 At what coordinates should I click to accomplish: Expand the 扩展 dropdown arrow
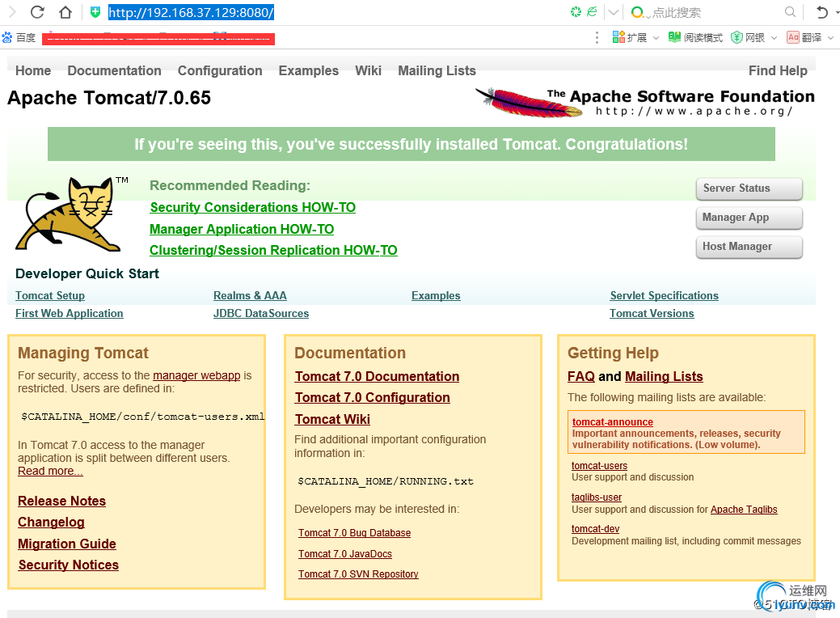coord(656,38)
